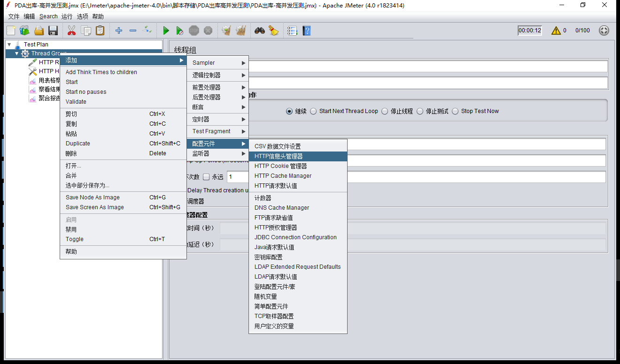Image resolution: width=620 pixels, height=364 pixels.
Task: Click the Start test green arrow icon
Action: [x=166, y=30]
